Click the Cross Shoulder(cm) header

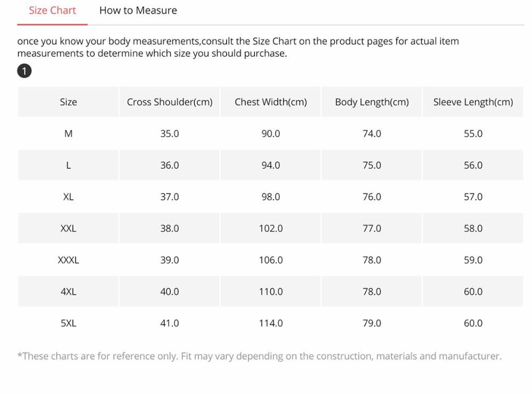169,102
